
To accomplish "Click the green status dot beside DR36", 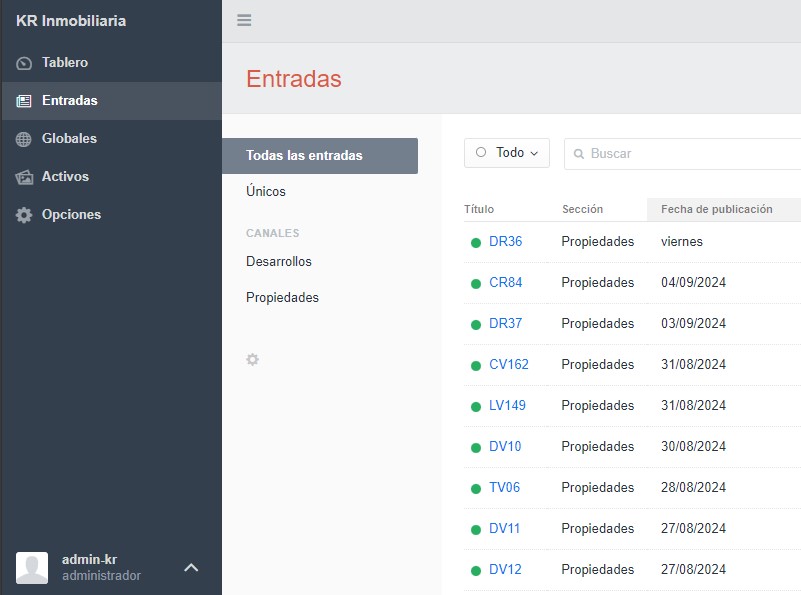I will pyautogui.click(x=476, y=242).
